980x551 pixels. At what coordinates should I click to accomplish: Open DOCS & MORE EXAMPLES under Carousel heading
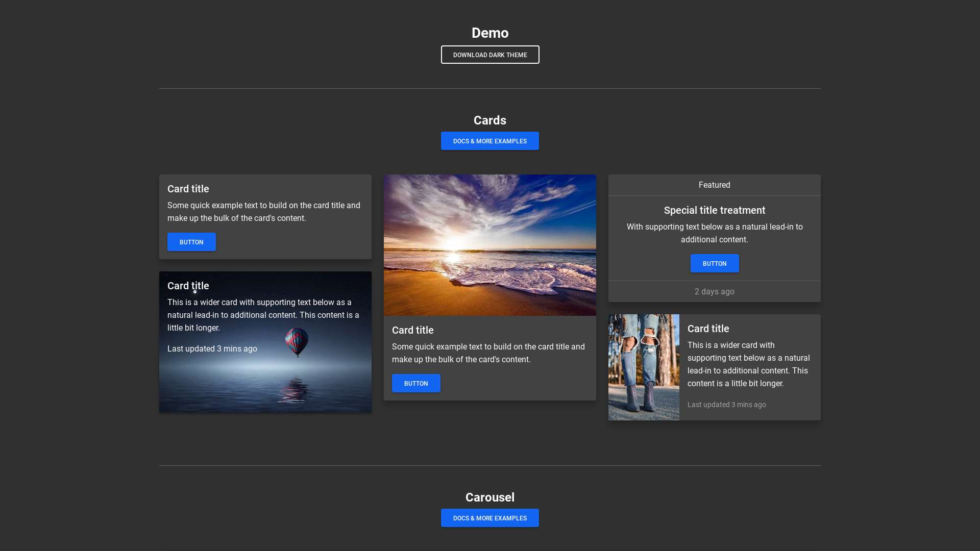click(x=489, y=518)
